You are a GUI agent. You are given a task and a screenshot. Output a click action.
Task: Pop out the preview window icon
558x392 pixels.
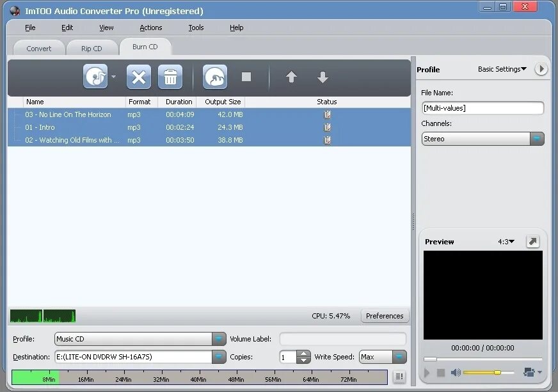tap(533, 242)
